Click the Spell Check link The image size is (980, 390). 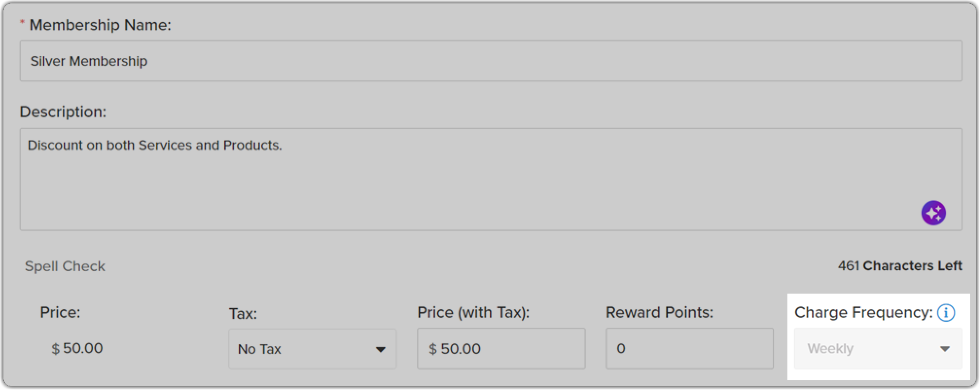[65, 266]
